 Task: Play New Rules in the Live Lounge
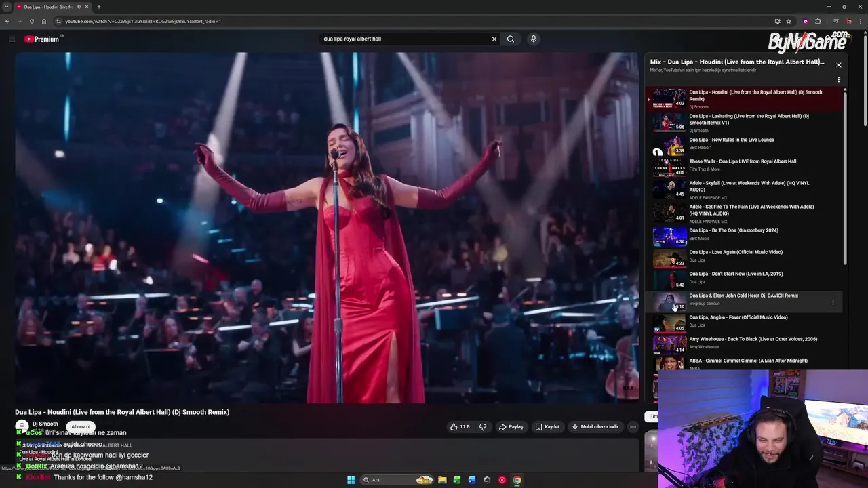pos(744,146)
